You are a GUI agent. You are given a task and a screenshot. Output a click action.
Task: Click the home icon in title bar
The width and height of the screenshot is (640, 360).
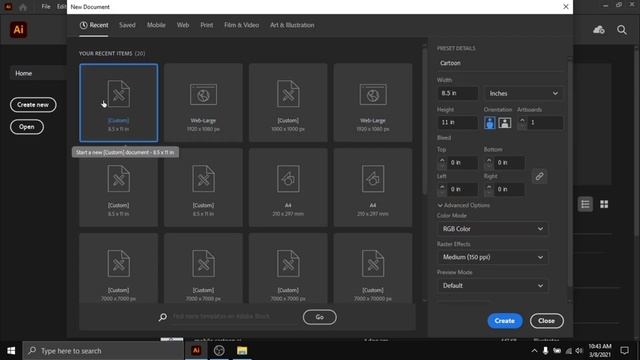click(x=23, y=7)
